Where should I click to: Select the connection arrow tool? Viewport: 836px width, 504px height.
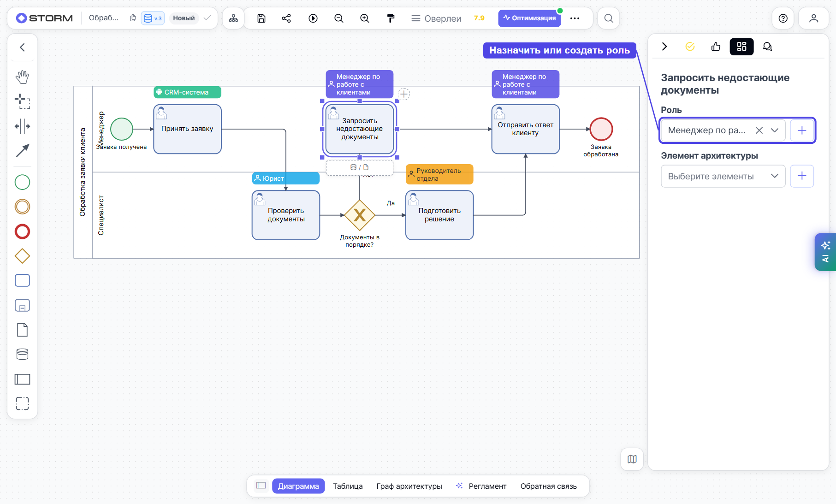point(22,150)
